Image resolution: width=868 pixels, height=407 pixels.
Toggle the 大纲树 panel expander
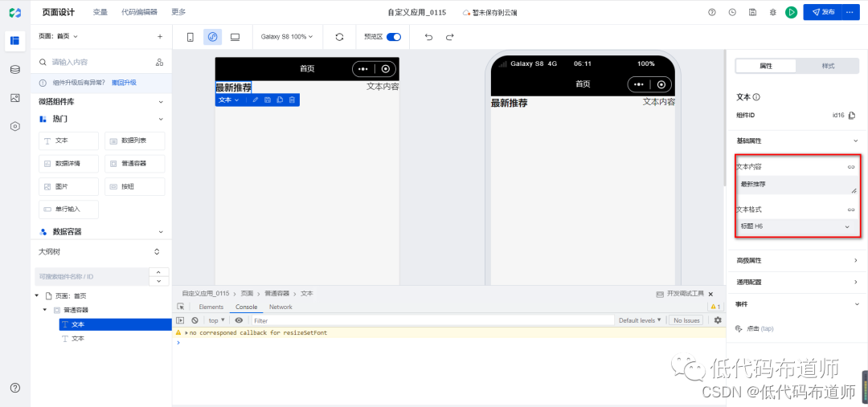pyautogui.click(x=157, y=251)
